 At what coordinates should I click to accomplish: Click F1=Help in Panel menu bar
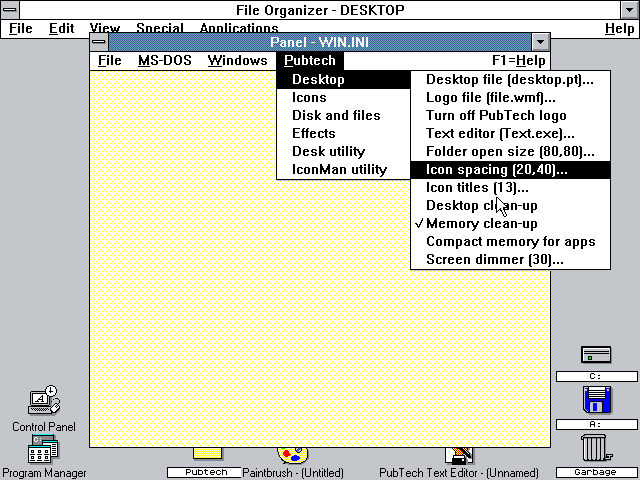518,60
